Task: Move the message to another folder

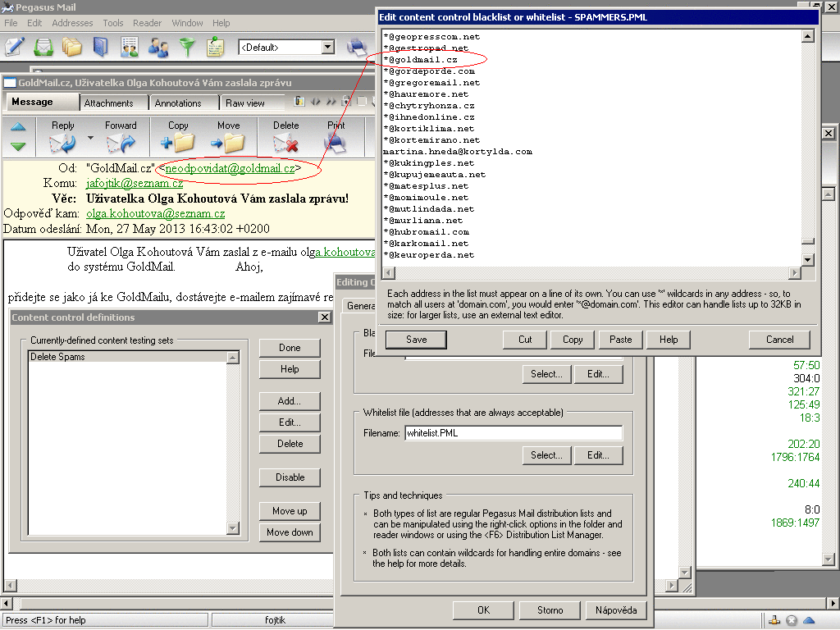Action: click(x=228, y=137)
